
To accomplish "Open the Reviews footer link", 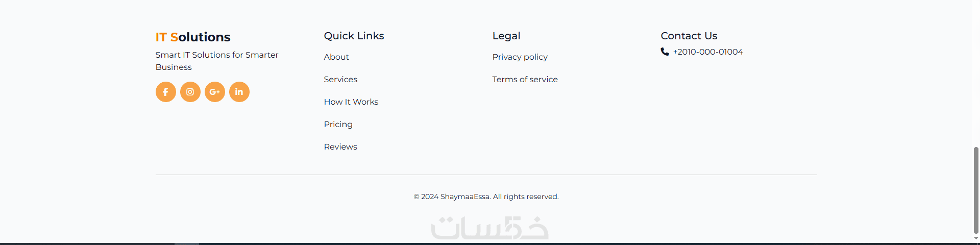I will pyautogui.click(x=340, y=147).
